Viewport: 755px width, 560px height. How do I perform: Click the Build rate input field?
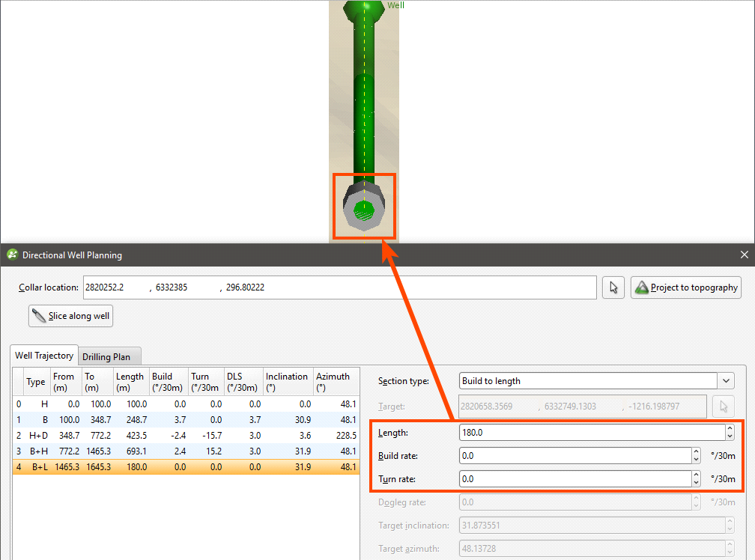tap(574, 456)
